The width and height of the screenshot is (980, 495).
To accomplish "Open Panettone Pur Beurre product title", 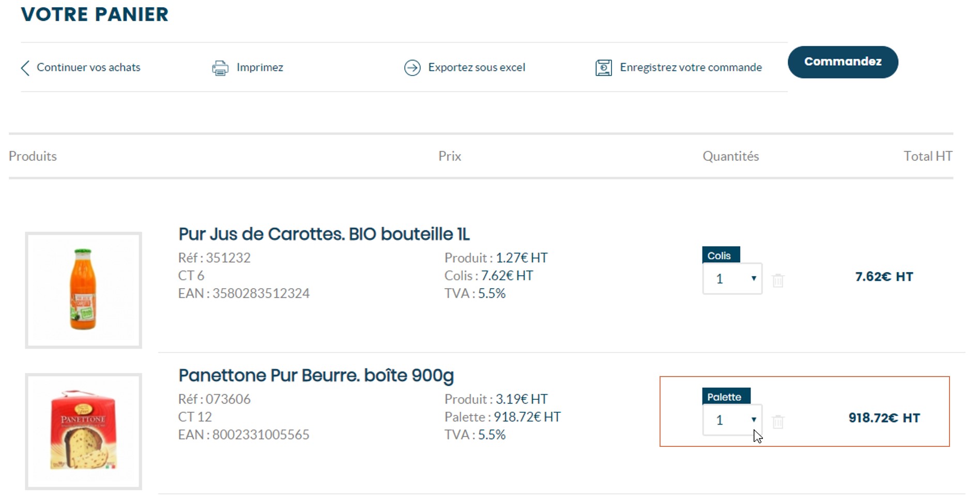I will tap(316, 375).
